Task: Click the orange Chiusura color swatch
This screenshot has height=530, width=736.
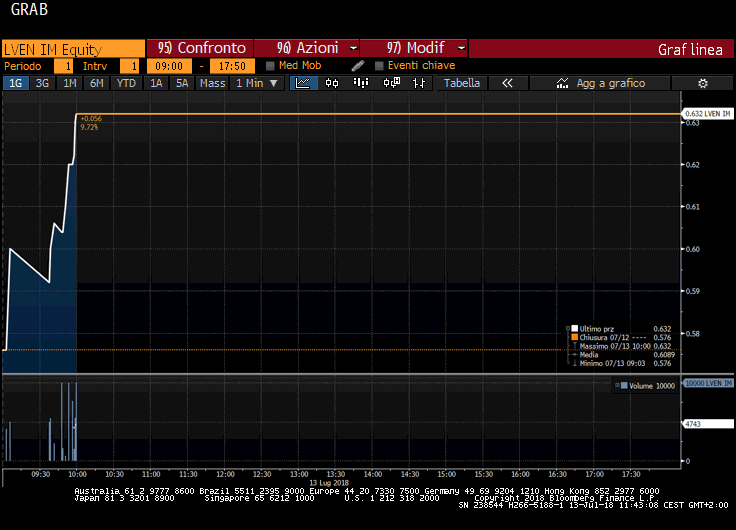Action: pos(574,337)
